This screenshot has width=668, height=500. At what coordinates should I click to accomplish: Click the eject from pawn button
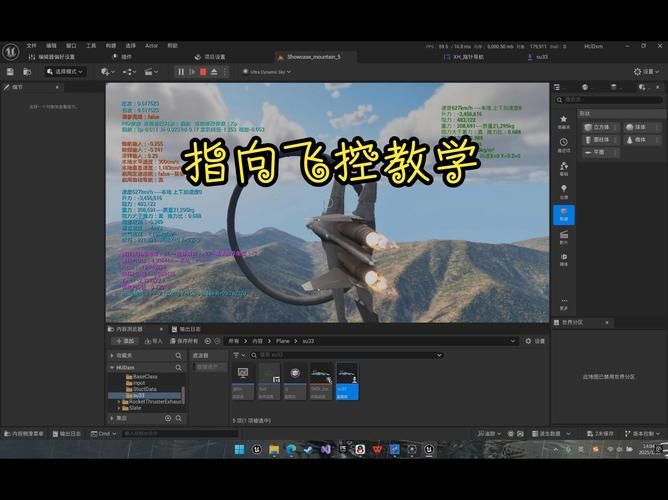click(214, 72)
